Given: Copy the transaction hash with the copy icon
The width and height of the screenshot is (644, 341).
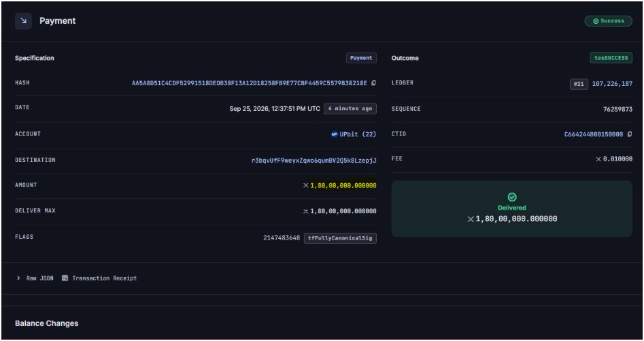Looking at the screenshot, I should (x=374, y=83).
